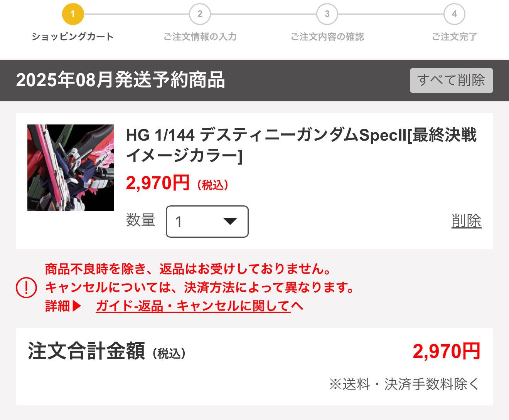Click the 2025年08月発送予約商品 header bar
This screenshot has width=509, height=420.
click(x=254, y=81)
